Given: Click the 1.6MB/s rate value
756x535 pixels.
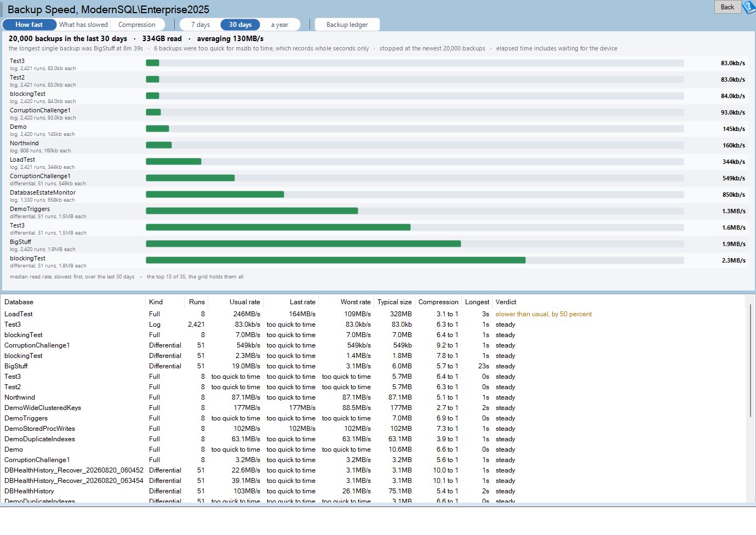Looking at the screenshot, I should coord(734,227).
